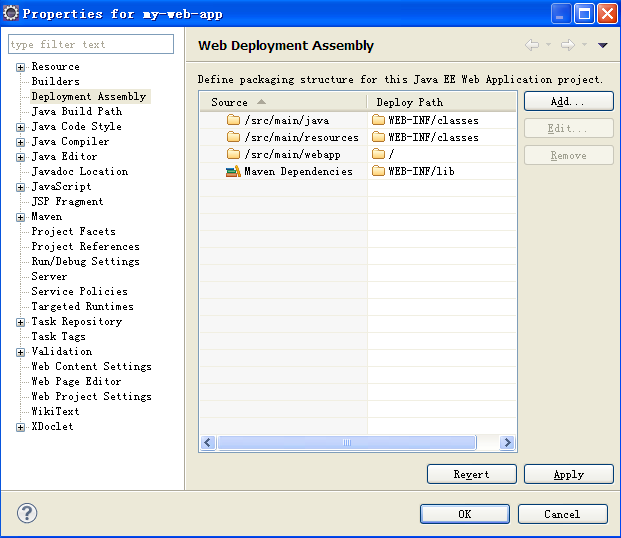The height and width of the screenshot is (538, 621).
Task: Click the help question mark icon
Action: tap(27, 513)
